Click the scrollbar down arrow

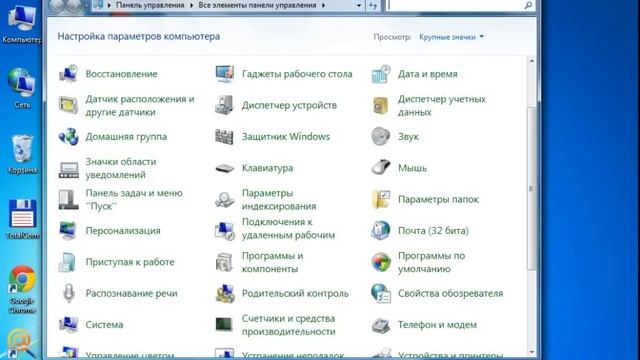[531, 352]
